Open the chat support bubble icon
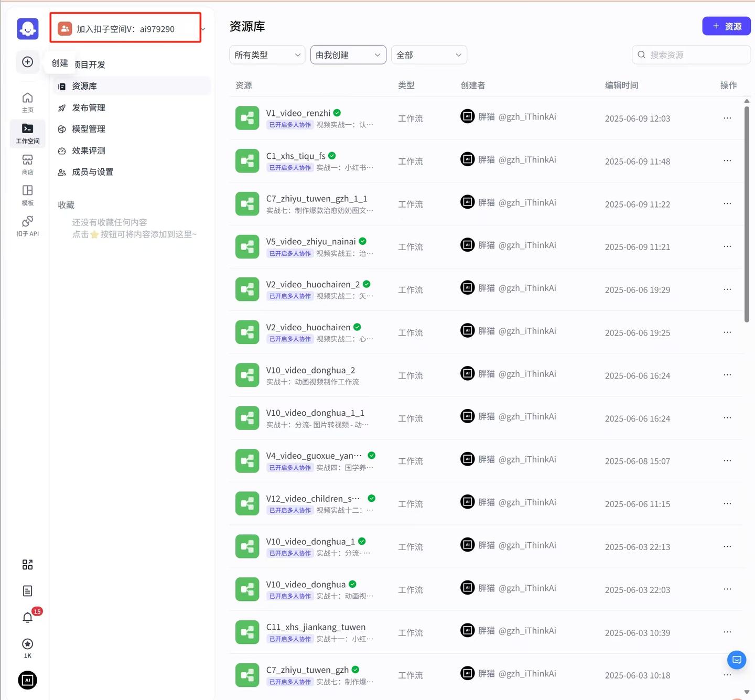Screen dimensions: 755x700 736,660
